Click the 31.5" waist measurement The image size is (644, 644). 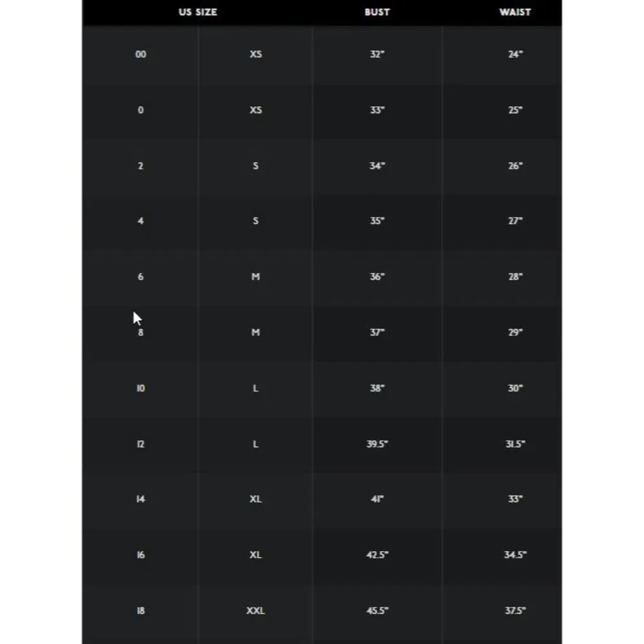515,444
